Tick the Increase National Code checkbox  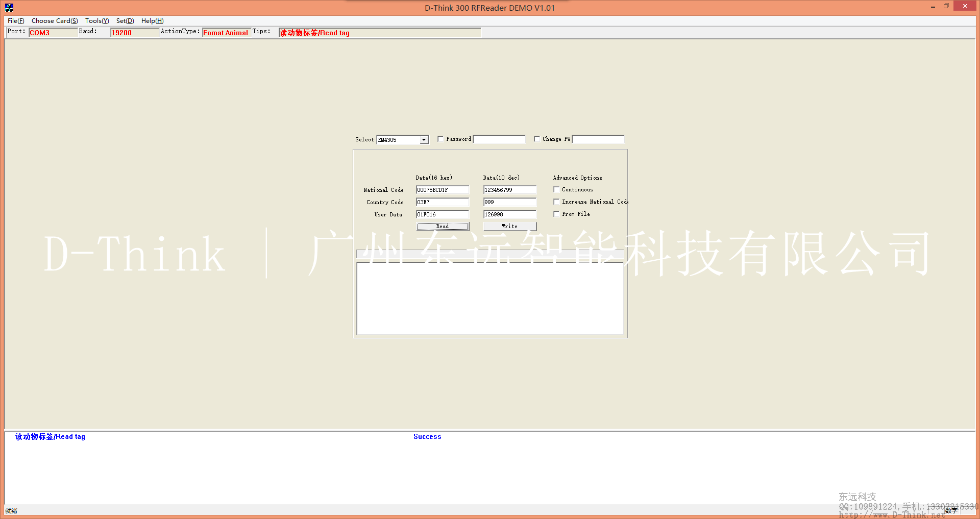(556, 202)
